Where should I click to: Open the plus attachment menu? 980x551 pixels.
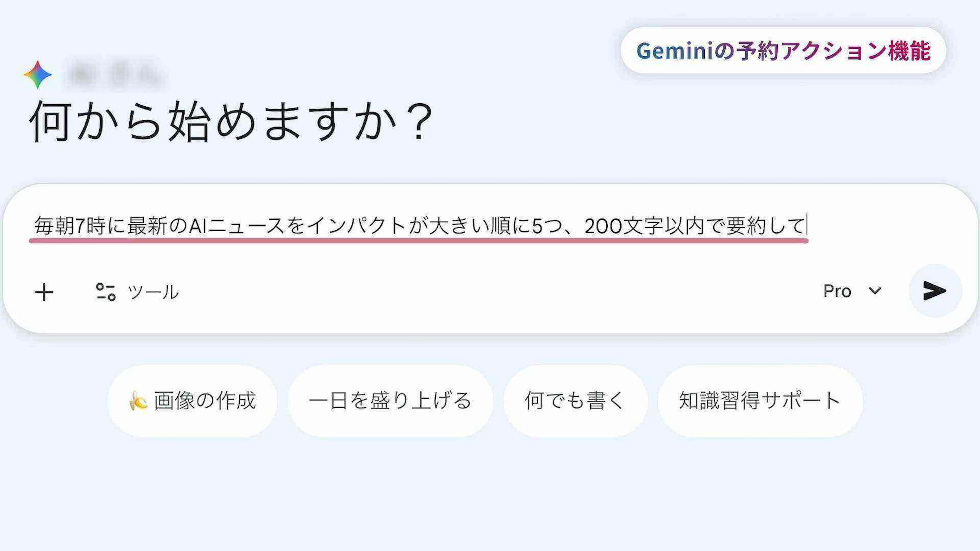point(44,292)
